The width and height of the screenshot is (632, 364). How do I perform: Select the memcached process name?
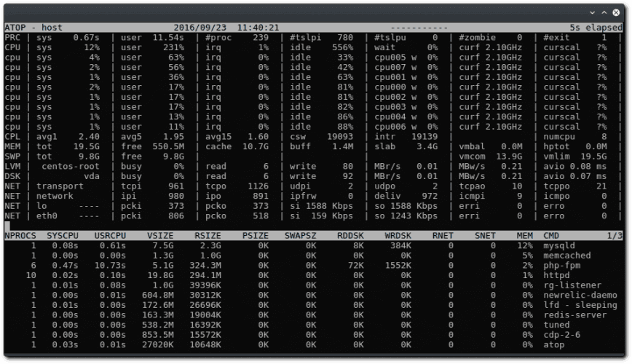click(566, 255)
